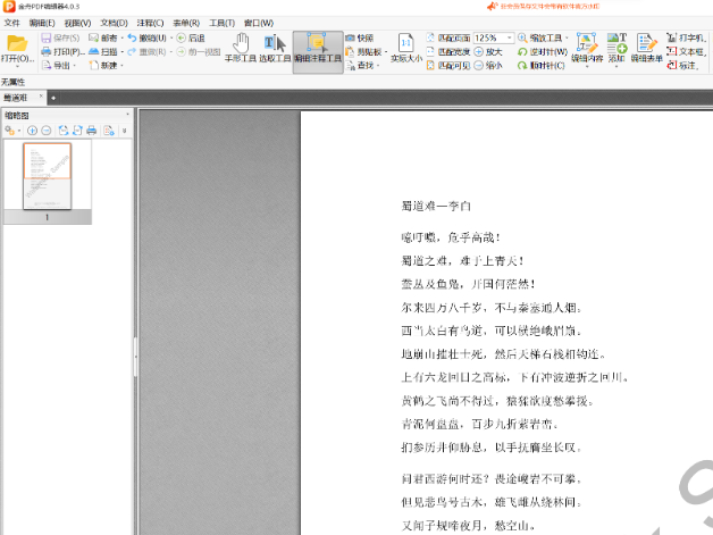This screenshot has width=713, height=535.
Task: Open the 编辑(E) menu
Action: coord(42,23)
